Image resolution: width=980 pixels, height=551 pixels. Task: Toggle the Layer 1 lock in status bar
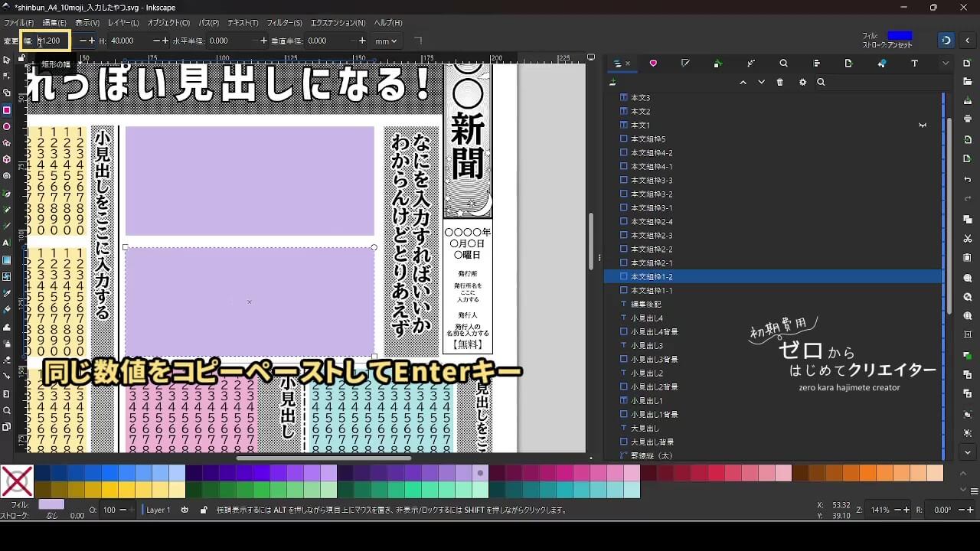click(x=204, y=510)
